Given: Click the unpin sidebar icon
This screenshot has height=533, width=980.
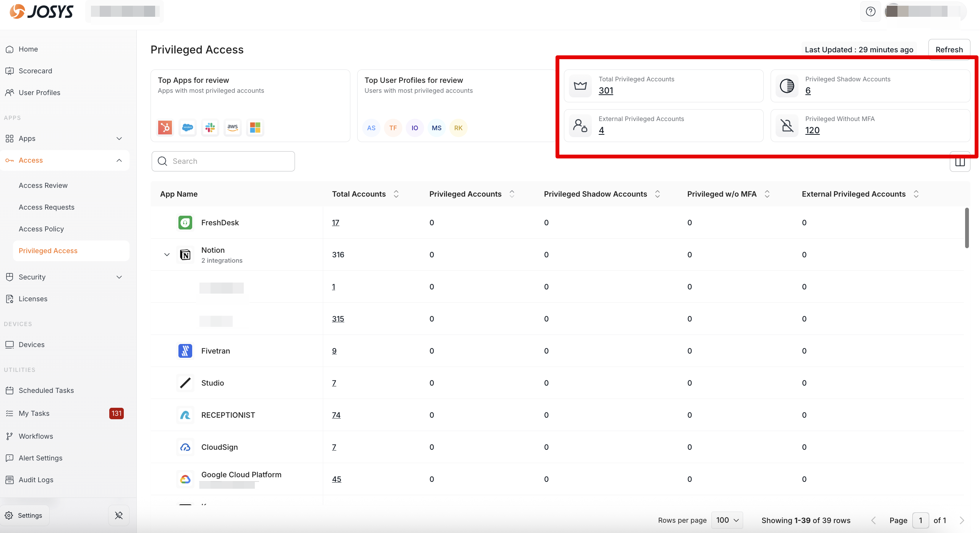Looking at the screenshot, I should [x=119, y=515].
